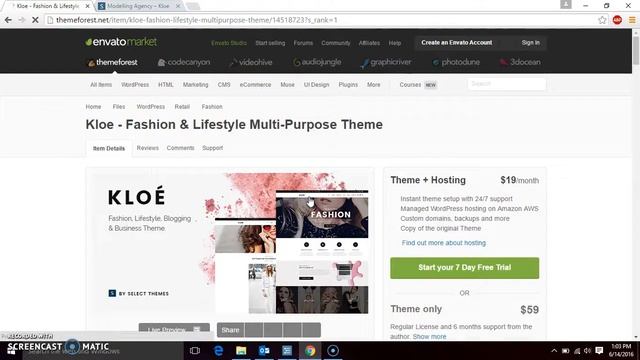Open the Muse category menu

pyautogui.click(x=287, y=84)
